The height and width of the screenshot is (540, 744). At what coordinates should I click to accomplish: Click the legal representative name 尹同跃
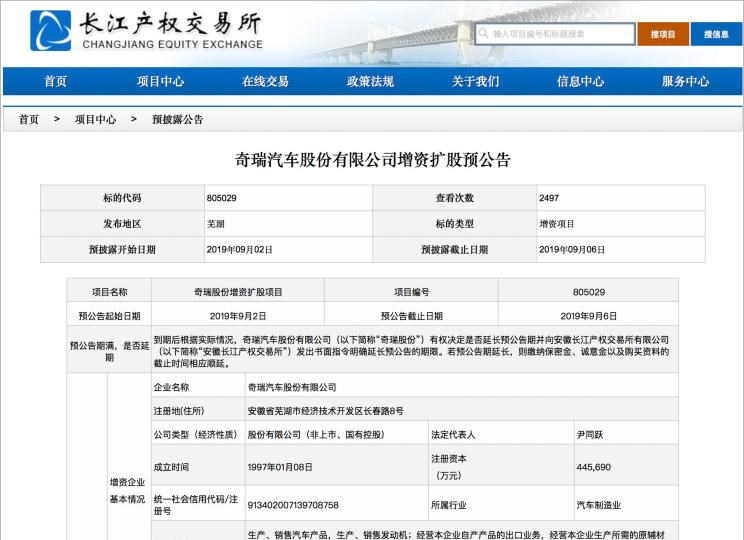[x=590, y=434]
